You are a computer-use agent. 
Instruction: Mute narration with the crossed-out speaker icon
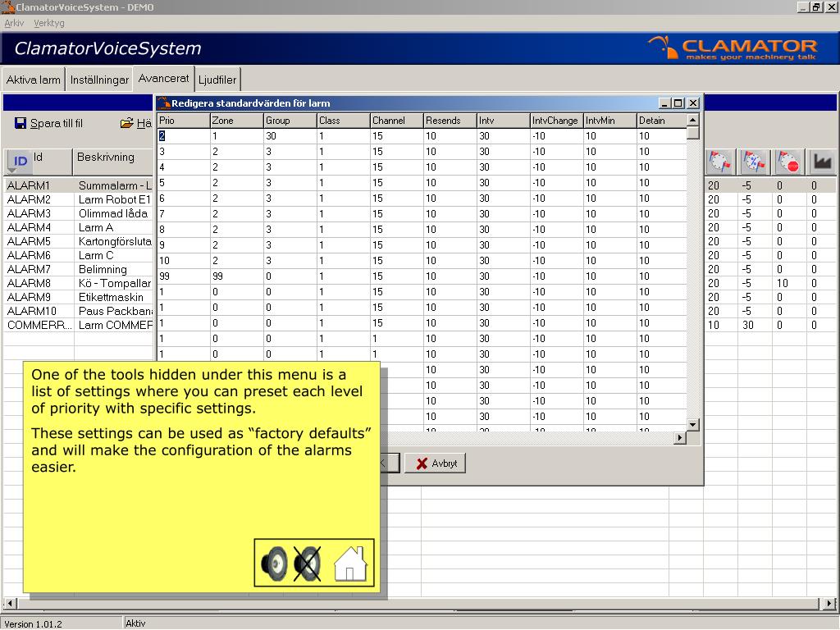click(x=308, y=563)
